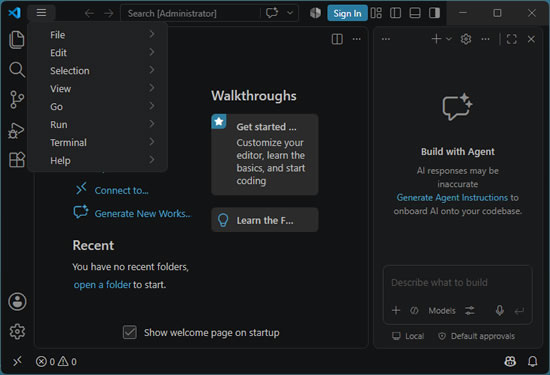550x375 pixels.
Task: Click the open a folder link
Action: (x=102, y=284)
